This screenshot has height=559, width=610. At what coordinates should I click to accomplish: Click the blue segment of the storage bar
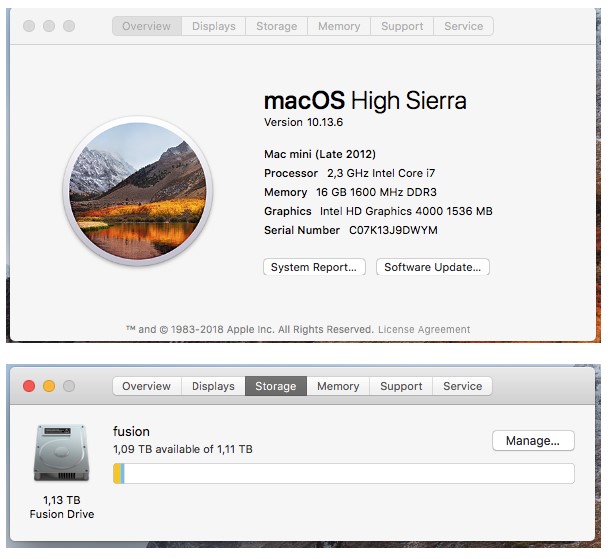click(122, 473)
